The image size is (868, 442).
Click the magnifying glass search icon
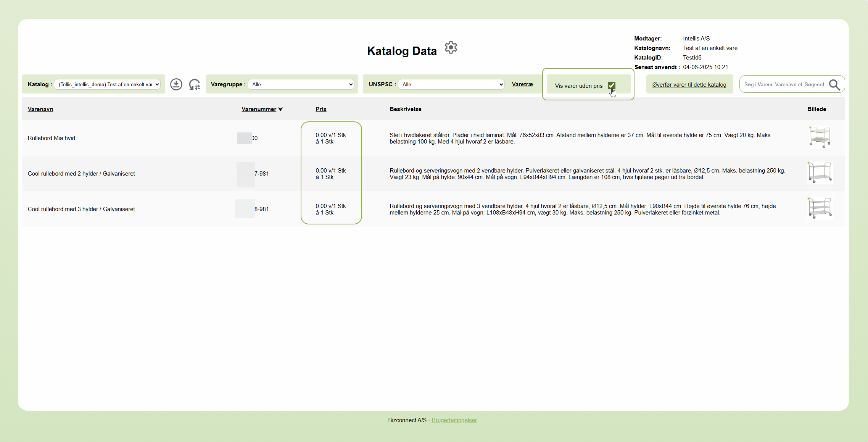click(834, 84)
